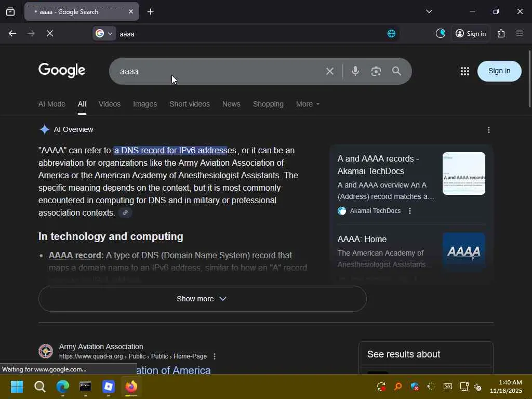
Task: Switch to Short videos tab
Action: 190,104
